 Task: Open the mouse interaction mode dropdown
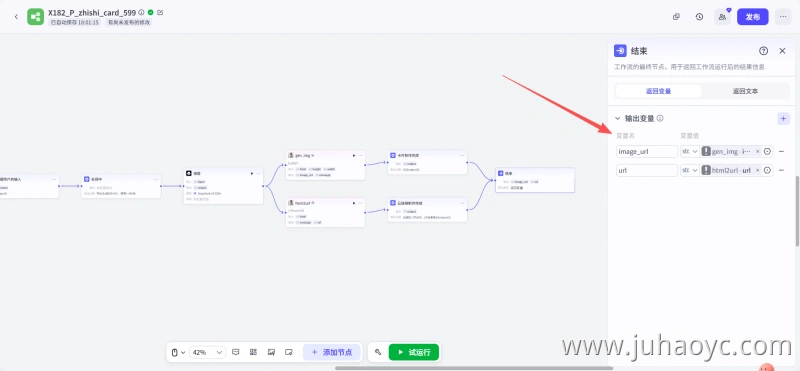point(177,352)
